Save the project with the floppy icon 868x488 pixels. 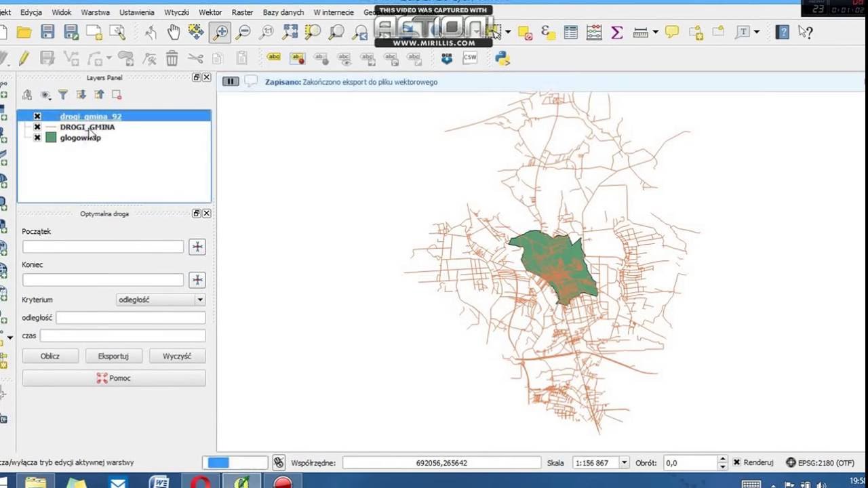point(47,32)
